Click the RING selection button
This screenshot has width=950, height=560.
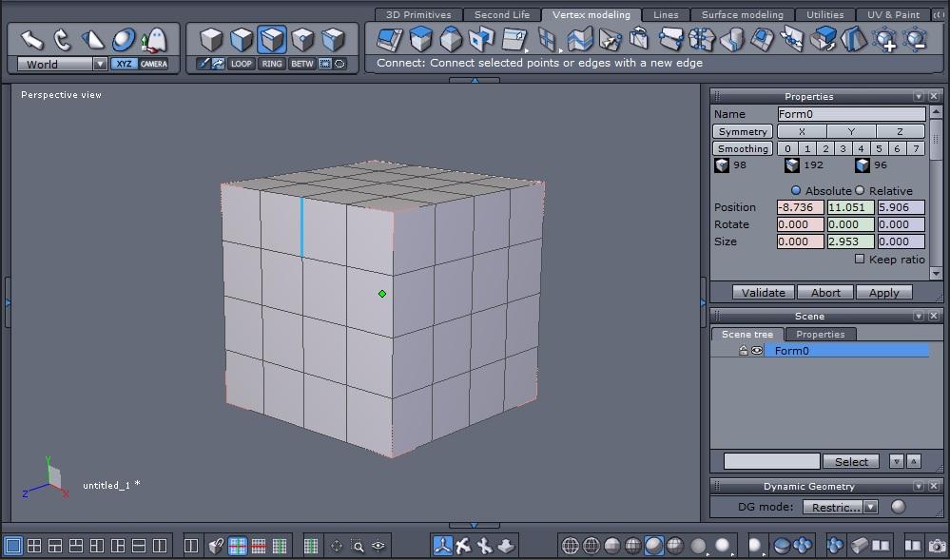[x=272, y=64]
